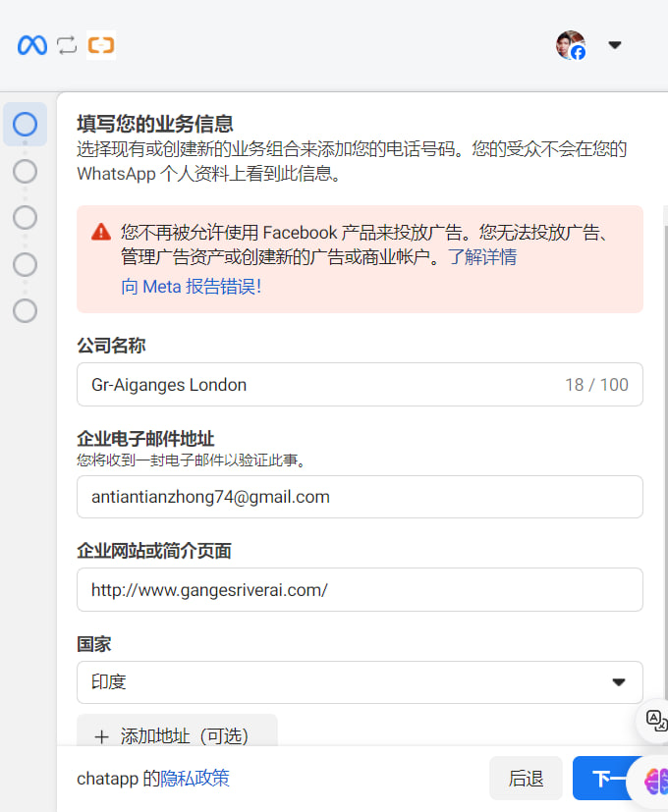
Task: Click the orange chatapp logo icon
Action: [x=100, y=45]
